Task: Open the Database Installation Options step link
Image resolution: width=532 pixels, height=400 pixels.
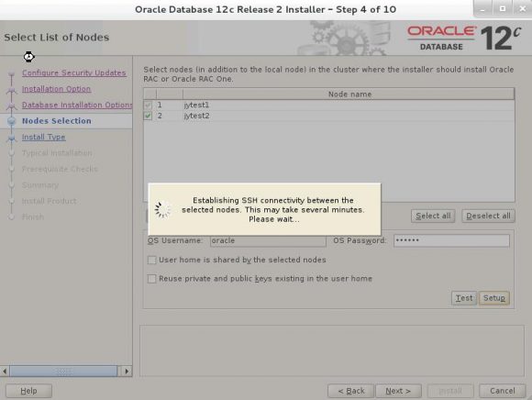Action: pyautogui.click(x=77, y=106)
